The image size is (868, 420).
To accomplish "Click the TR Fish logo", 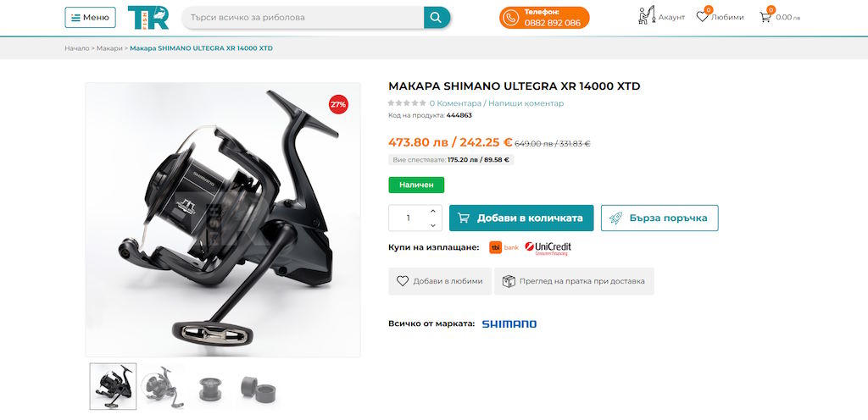I will (x=148, y=17).
